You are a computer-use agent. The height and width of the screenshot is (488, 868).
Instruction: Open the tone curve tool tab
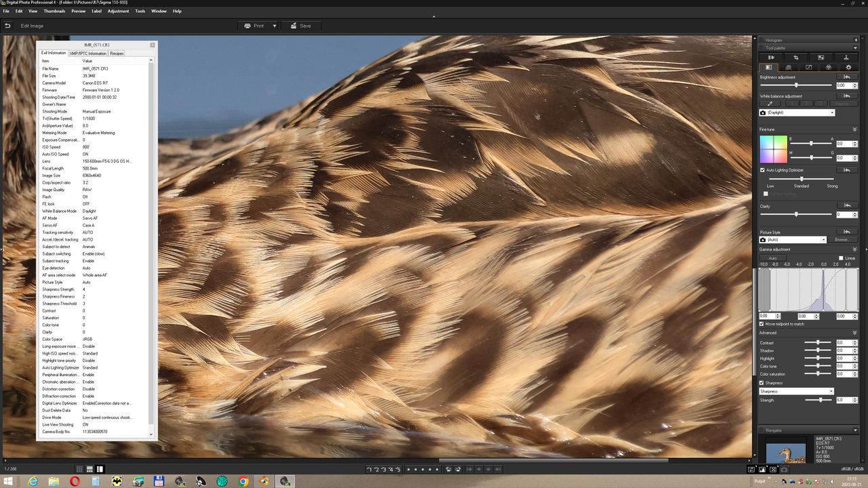coord(808,67)
